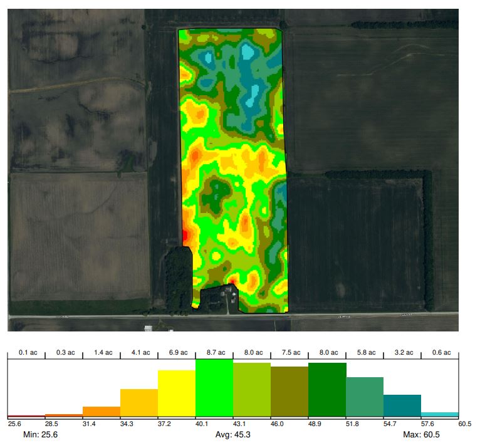Screen dimensions: 480x448
Task: Select the gold 34.3–37.2 histogram bar
Action: 139,403
